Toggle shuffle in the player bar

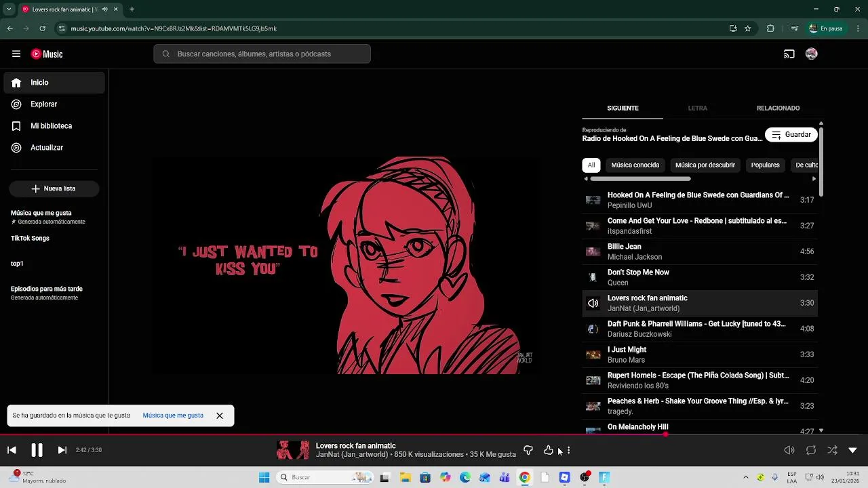point(832,450)
